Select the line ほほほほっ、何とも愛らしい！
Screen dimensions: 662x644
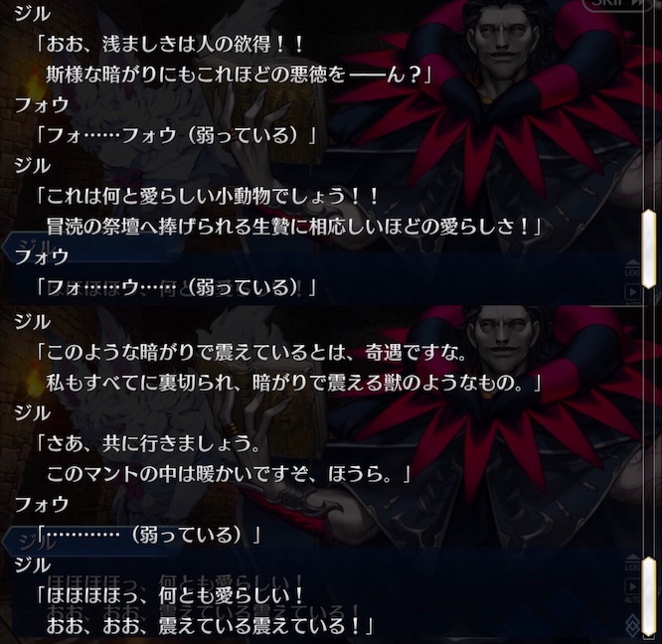pyautogui.click(x=171, y=595)
